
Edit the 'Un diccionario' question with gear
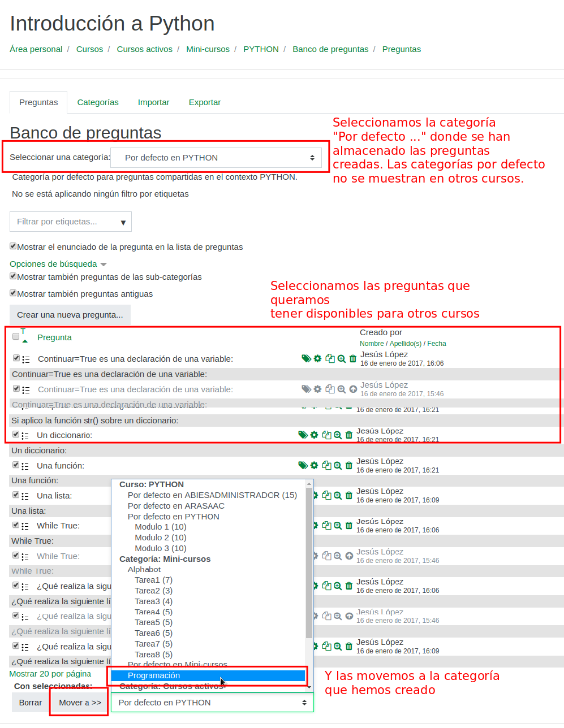pos(314,435)
